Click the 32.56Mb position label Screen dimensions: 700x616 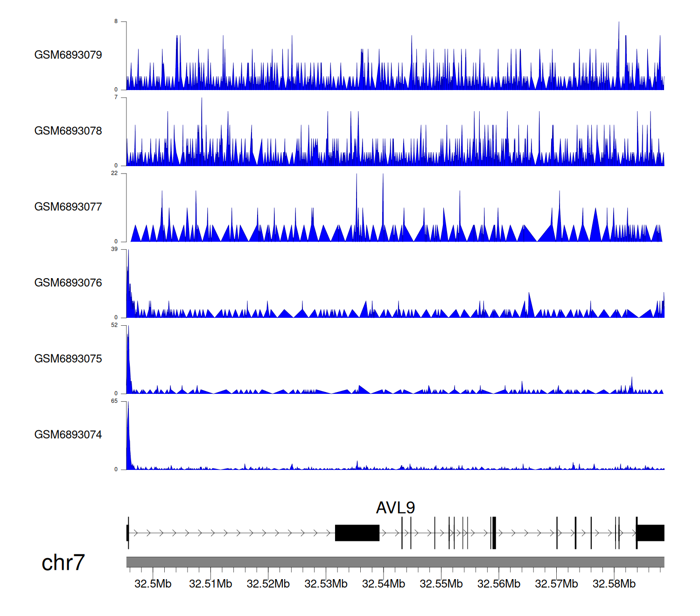499,584
